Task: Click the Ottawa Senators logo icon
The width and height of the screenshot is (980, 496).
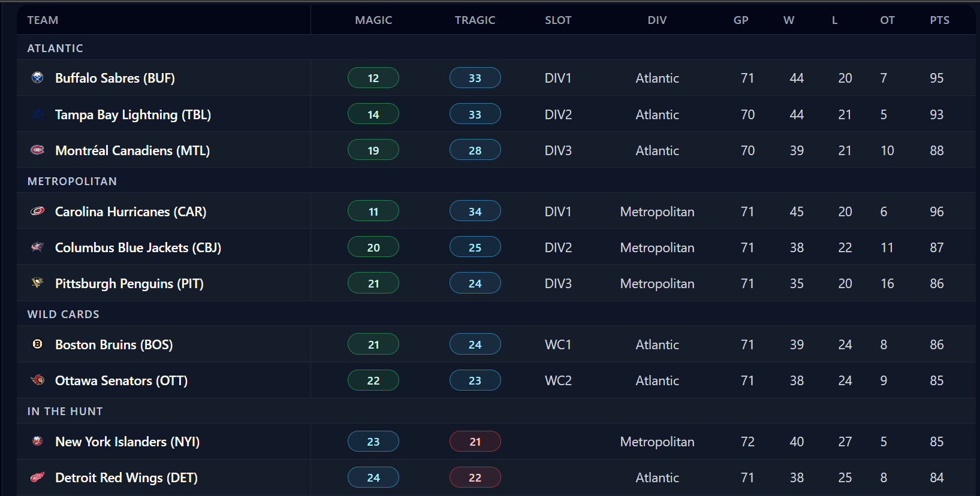Action: coord(38,380)
